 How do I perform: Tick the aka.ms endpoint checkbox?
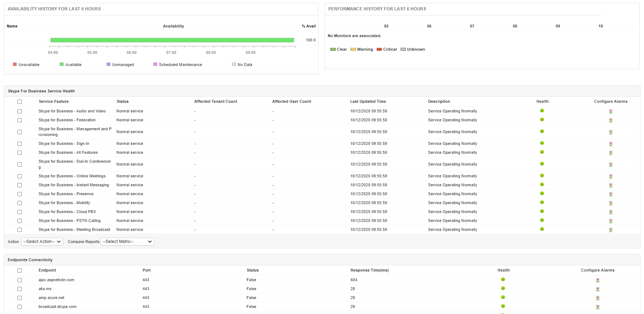[x=20, y=289]
